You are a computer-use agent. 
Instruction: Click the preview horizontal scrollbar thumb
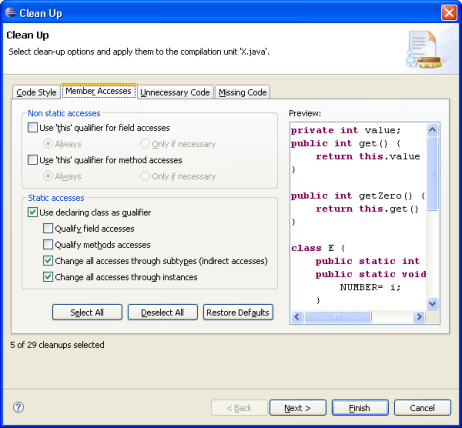click(x=338, y=317)
